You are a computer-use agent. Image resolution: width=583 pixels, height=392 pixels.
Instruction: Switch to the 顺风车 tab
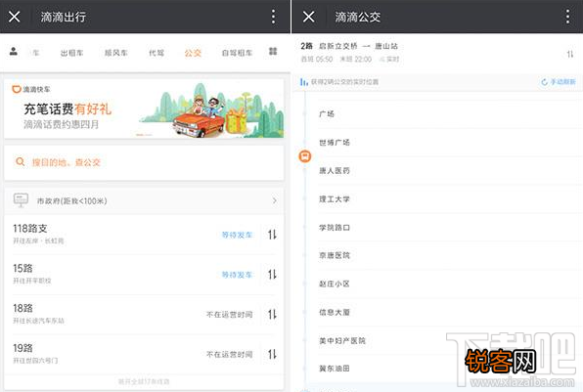point(116,53)
